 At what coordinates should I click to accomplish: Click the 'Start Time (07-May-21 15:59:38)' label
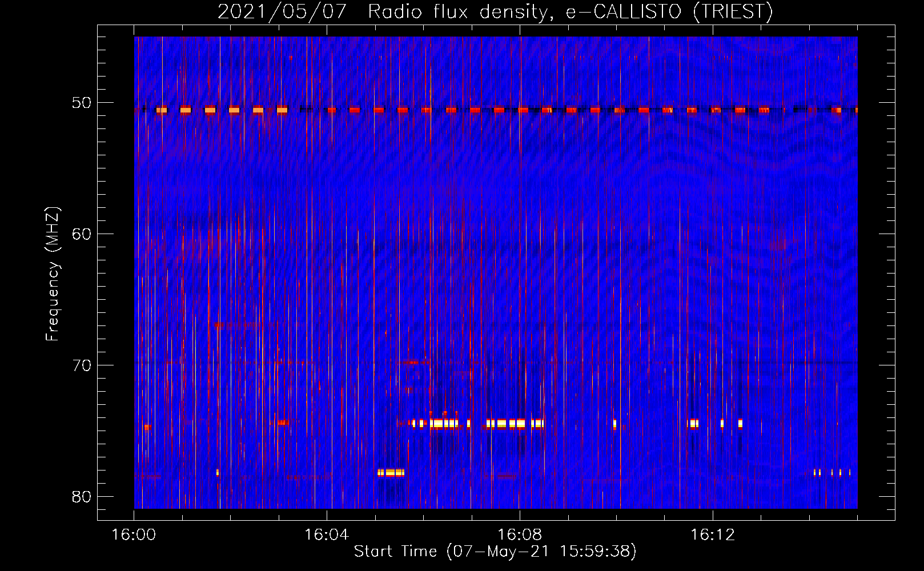pyautogui.click(x=495, y=551)
